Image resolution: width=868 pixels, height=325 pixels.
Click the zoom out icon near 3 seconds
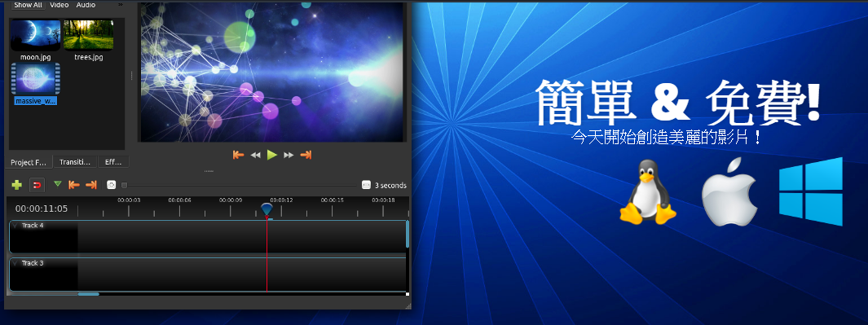point(366,185)
